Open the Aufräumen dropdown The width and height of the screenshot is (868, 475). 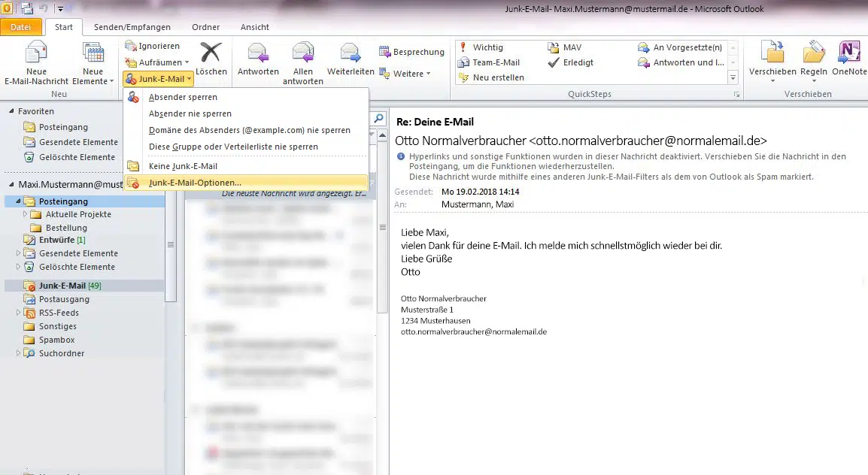pos(157,62)
